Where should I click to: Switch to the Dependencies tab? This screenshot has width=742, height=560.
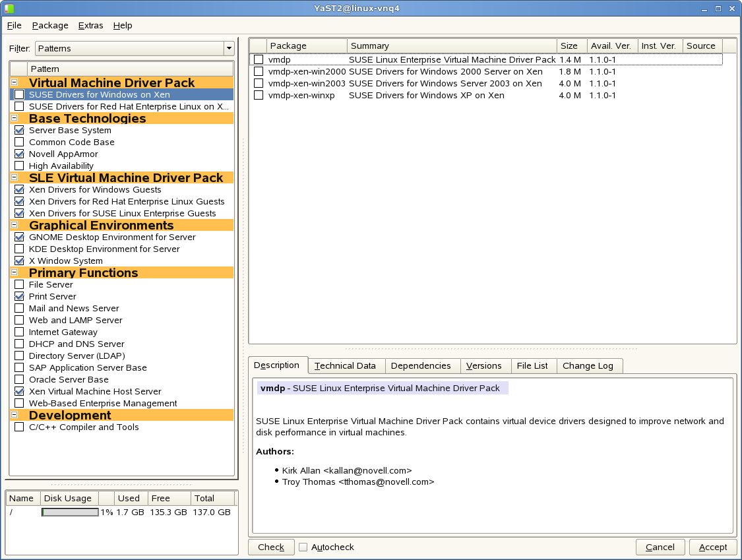click(x=421, y=365)
